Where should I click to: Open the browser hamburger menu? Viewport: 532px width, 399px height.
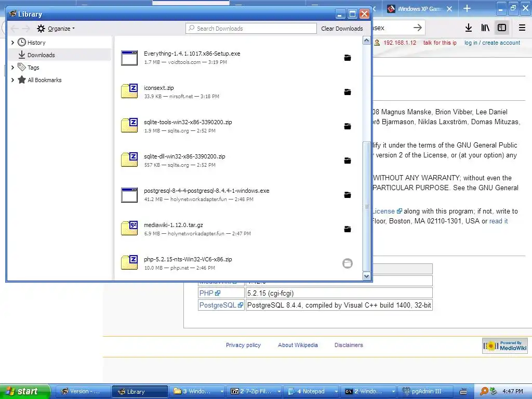click(x=522, y=28)
